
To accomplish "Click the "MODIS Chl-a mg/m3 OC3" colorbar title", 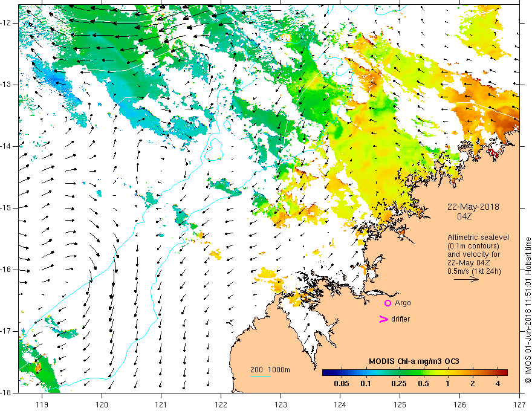I will 414,361.
